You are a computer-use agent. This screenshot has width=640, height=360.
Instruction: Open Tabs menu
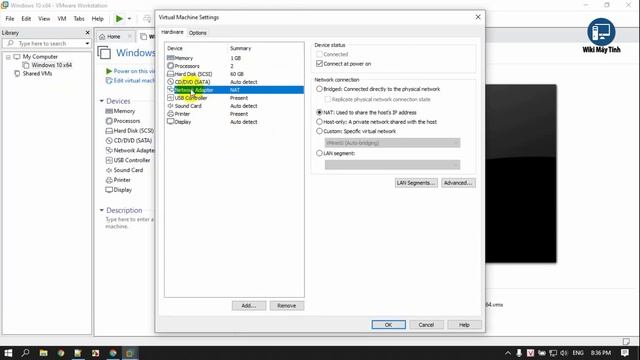click(79, 19)
